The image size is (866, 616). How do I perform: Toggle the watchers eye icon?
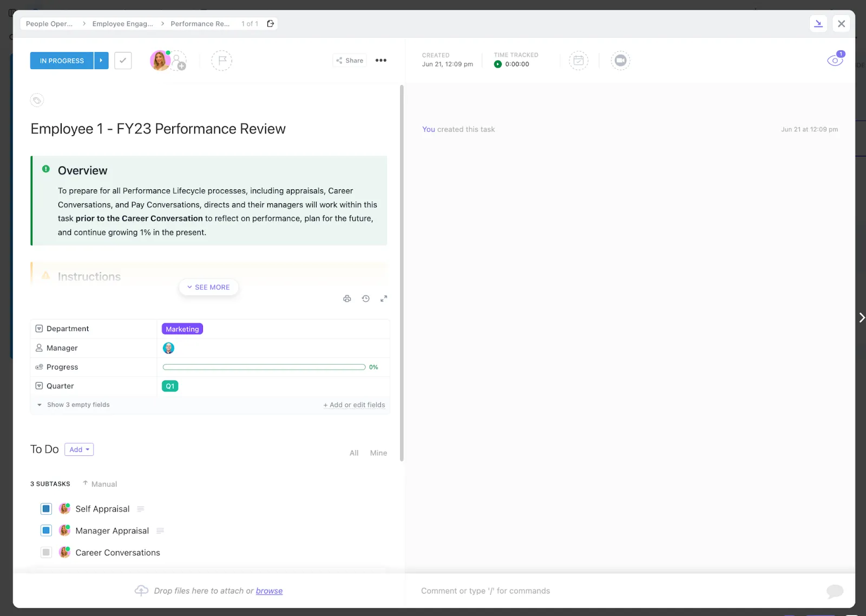click(835, 60)
